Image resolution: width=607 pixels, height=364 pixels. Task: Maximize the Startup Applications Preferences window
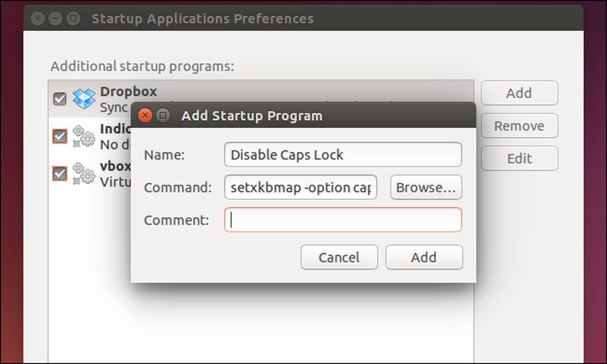pyautogui.click(x=73, y=18)
